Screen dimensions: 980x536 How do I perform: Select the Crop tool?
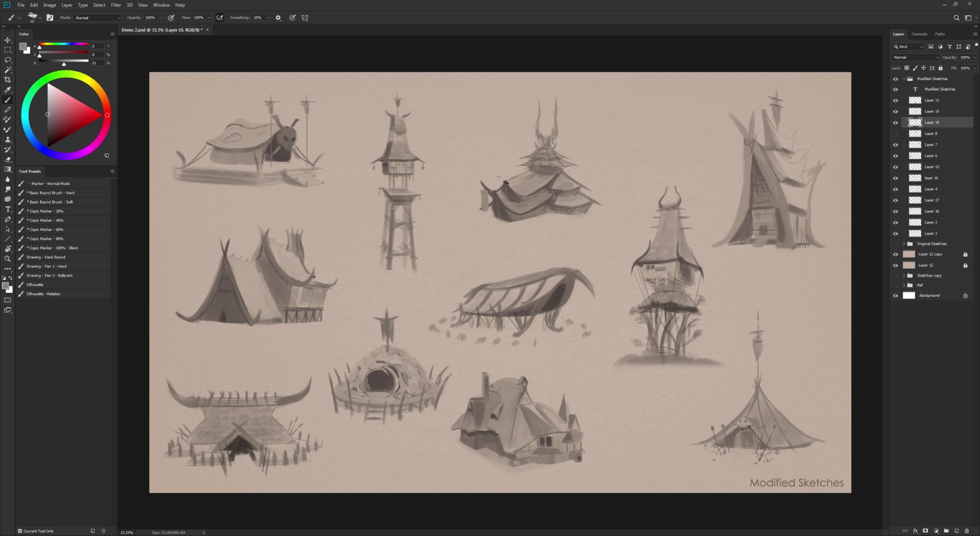(7, 79)
